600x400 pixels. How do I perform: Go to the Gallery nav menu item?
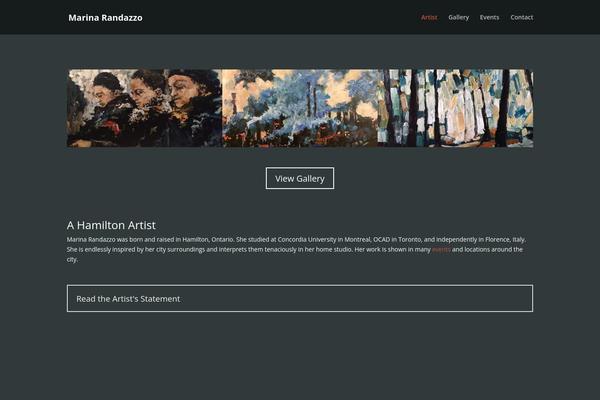(458, 17)
